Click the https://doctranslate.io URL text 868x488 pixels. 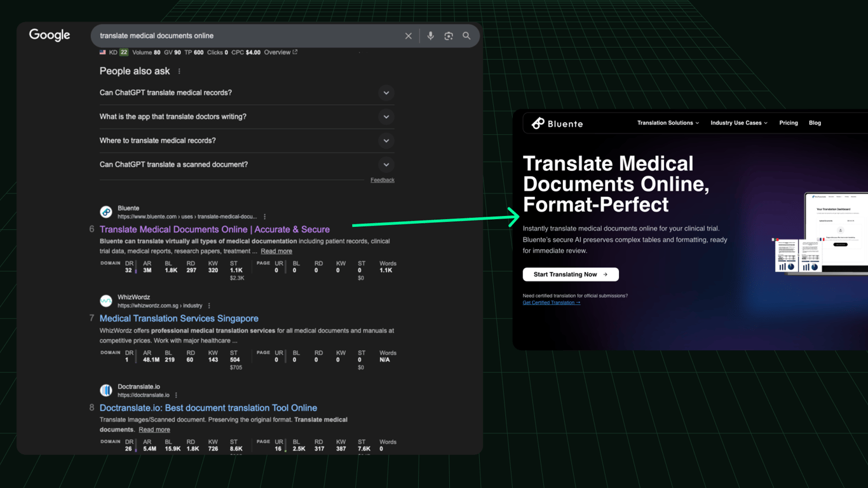coord(144,395)
